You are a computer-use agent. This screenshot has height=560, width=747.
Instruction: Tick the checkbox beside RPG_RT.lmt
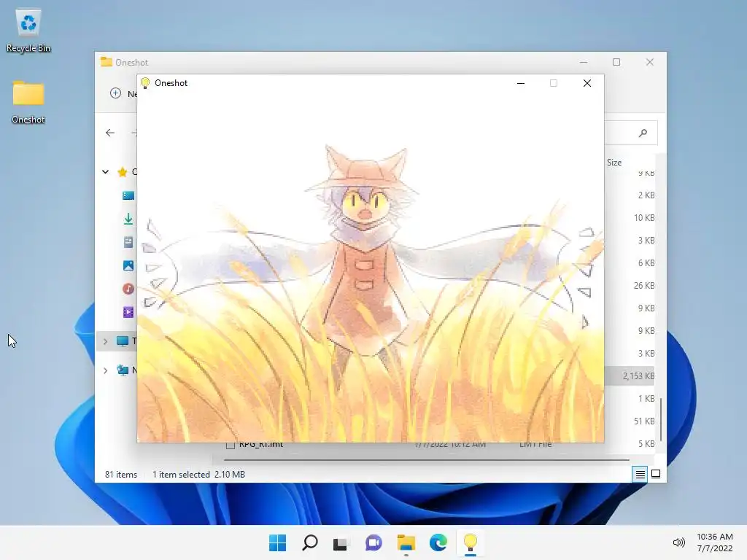[x=231, y=446]
